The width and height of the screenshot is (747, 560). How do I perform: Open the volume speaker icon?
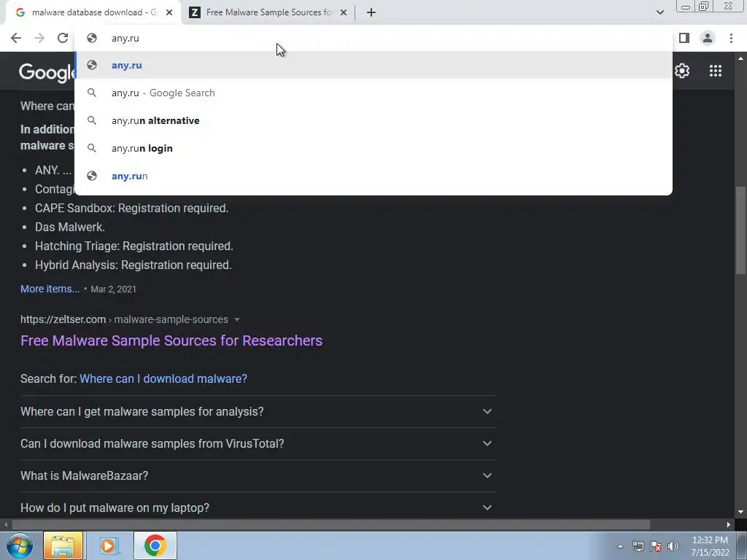(x=673, y=546)
